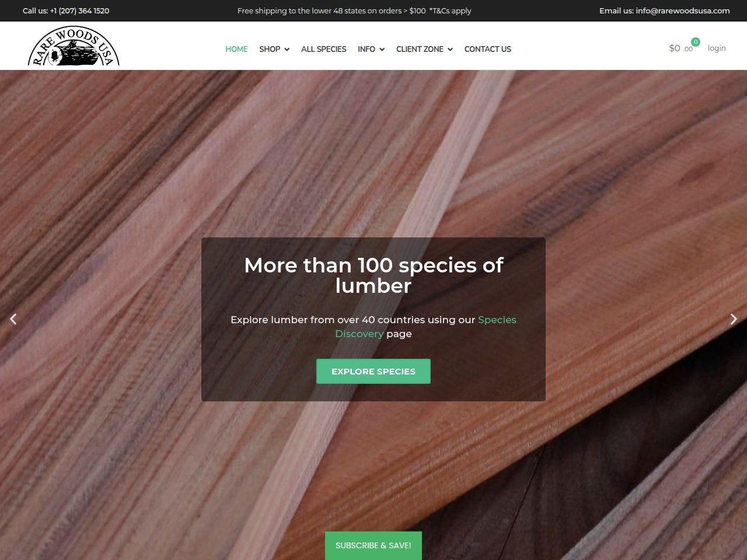Click the login link
Image resolution: width=747 pixels, height=560 pixels.
click(717, 48)
